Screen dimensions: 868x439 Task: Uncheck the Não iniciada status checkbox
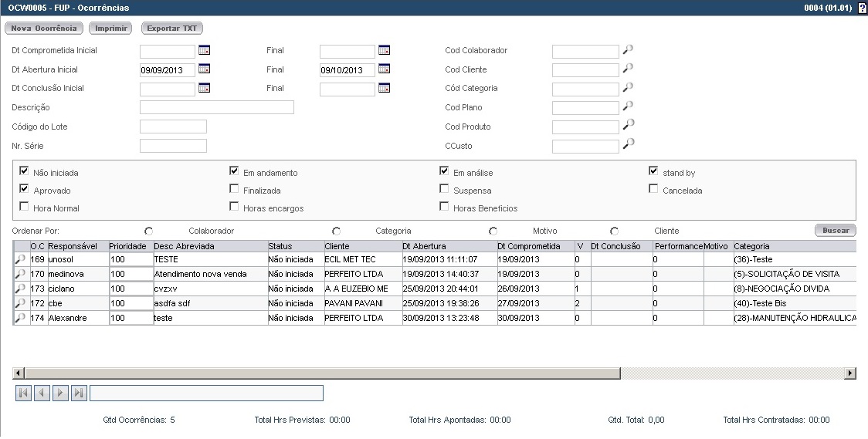(x=24, y=171)
